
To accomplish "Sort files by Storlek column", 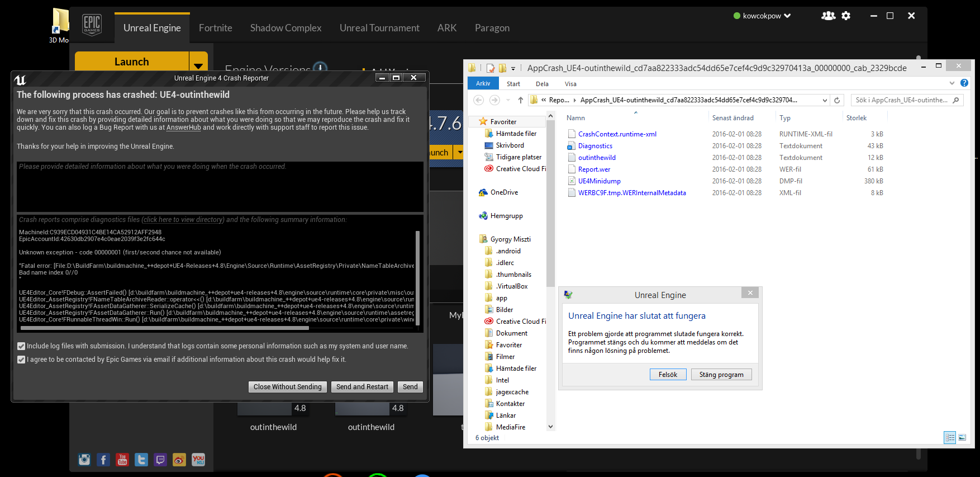I will click(x=857, y=118).
